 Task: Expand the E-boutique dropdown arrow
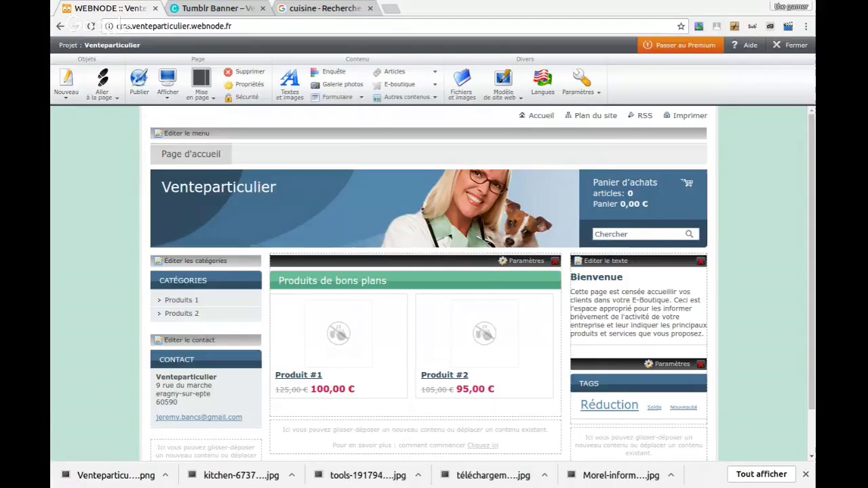[x=435, y=85]
